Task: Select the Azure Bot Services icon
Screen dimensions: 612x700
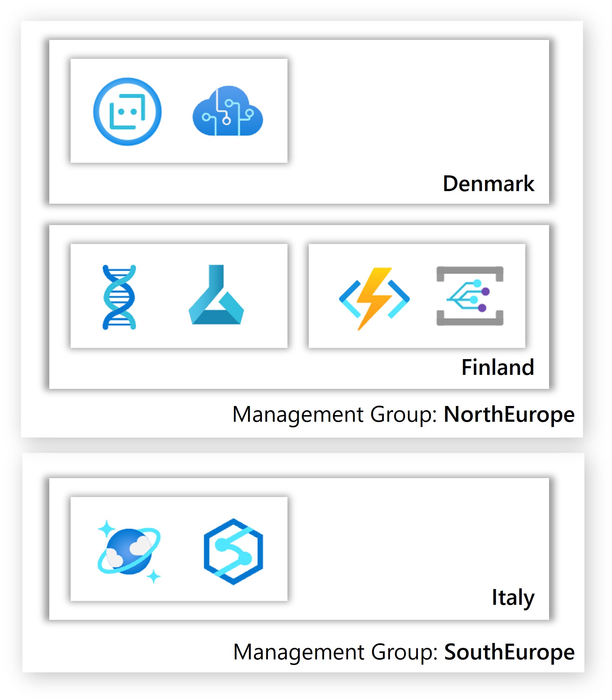Action: [x=124, y=111]
